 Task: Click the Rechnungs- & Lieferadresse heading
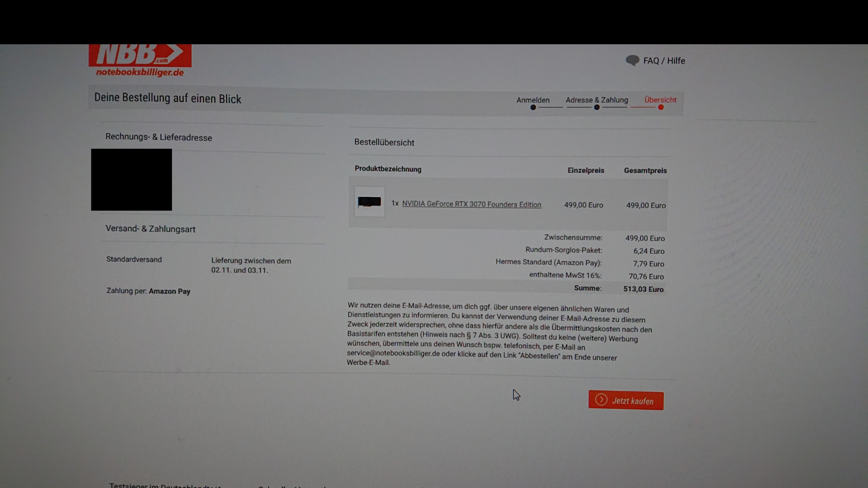click(x=159, y=137)
